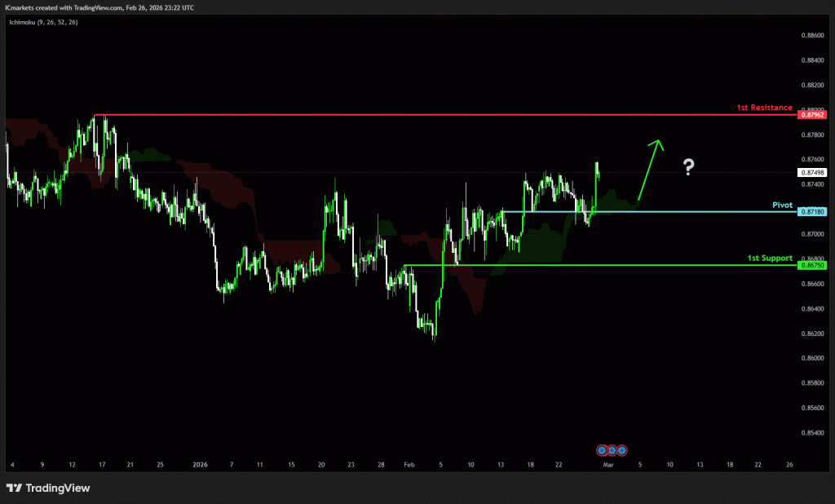Select the red 0.87962 price tag
Screen dimensions: 835x504
(813, 115)
